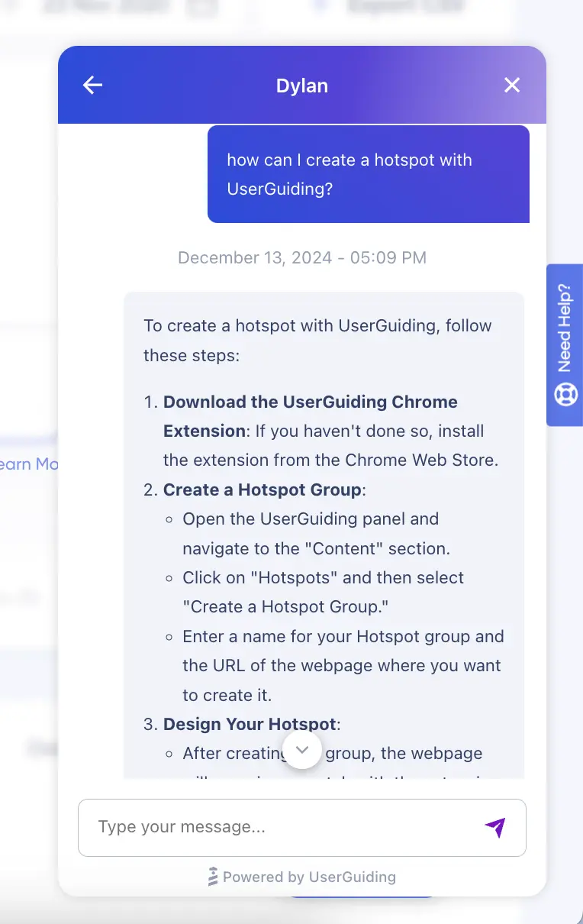Open the "Powered by UserGuiding" link

302,877
